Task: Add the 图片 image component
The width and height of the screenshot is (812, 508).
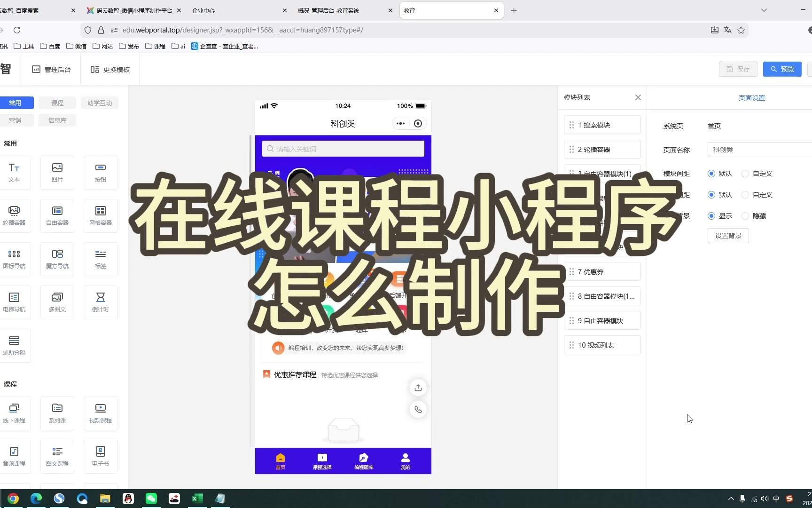Action: (x=57, y=172)
